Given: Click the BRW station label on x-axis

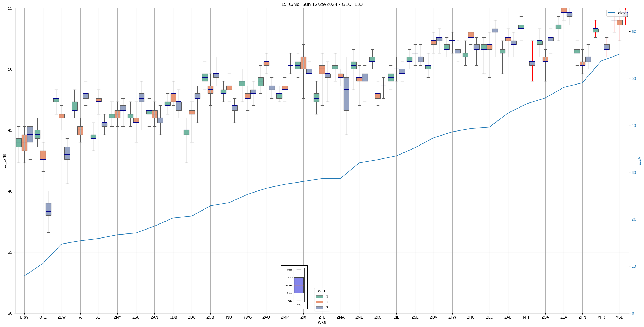Looking at the screenshot, I should 24,317.
